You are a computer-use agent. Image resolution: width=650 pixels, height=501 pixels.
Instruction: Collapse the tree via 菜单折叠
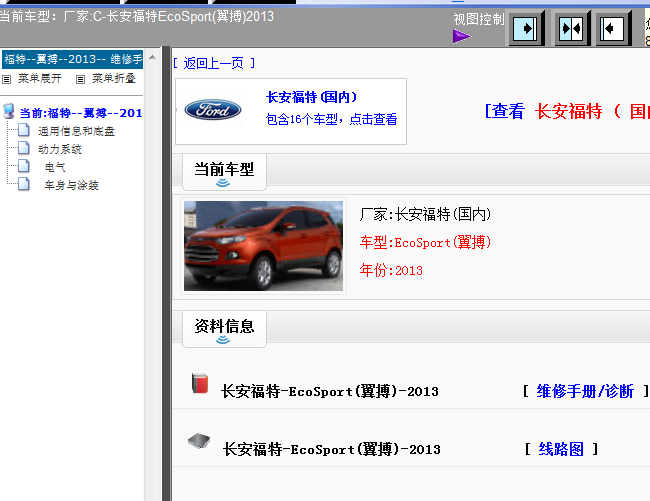(114, 78)
